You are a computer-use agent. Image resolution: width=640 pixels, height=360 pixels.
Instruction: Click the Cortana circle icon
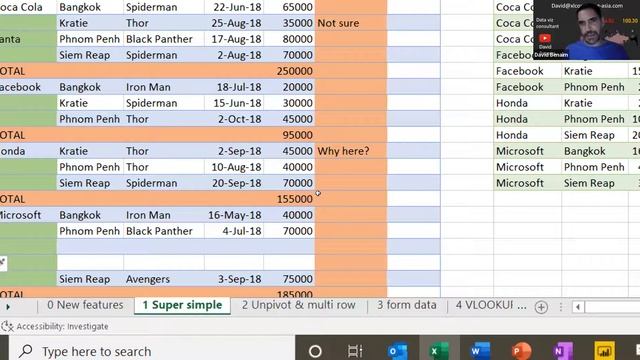pyautogui.click(x=315, y=351)
